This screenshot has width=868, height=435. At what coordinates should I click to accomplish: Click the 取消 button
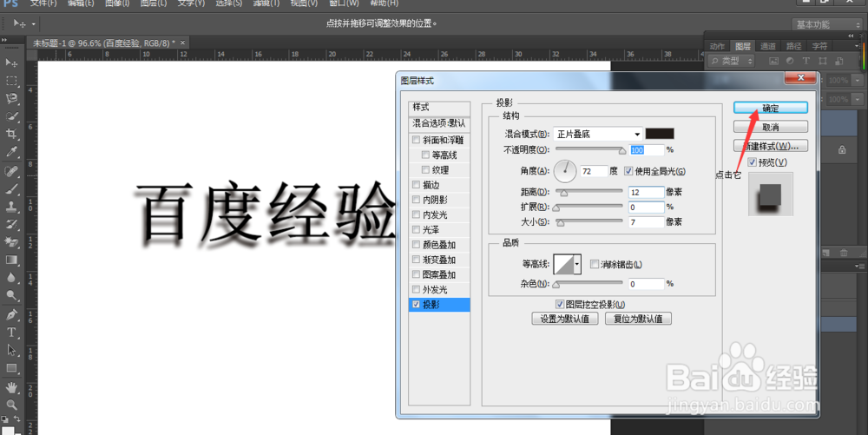point(771,128)
